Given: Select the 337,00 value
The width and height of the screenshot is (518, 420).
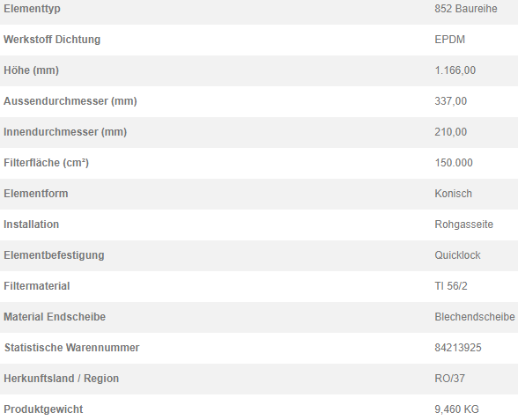Looking at the screenshot, I should pyautogui.click(x=451, y=101).
